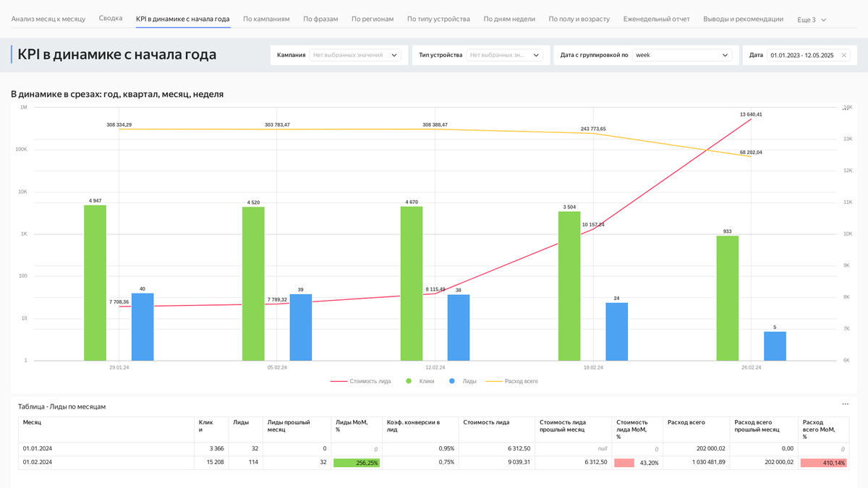Toggle 'Стоимость лида' series in chart legend
Image resolution: width=868 pixels, height=488 pixels.
pyautogui.click(x=361, y=381)
